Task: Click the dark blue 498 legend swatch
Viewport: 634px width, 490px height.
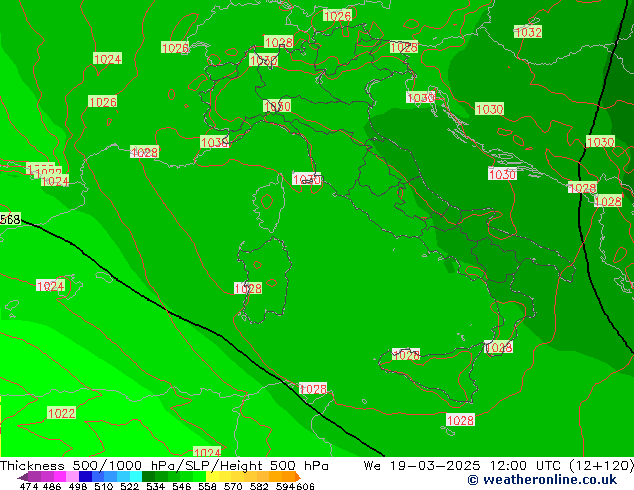Action: (x=85, y=476)
